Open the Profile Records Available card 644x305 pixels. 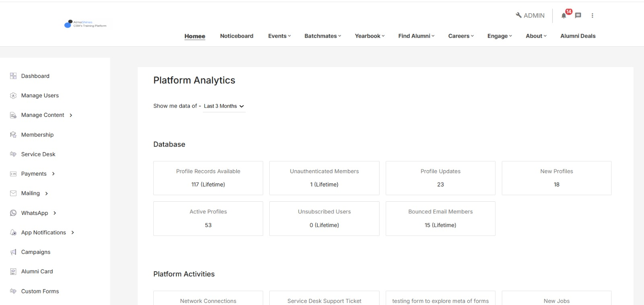tap(208, 178)
